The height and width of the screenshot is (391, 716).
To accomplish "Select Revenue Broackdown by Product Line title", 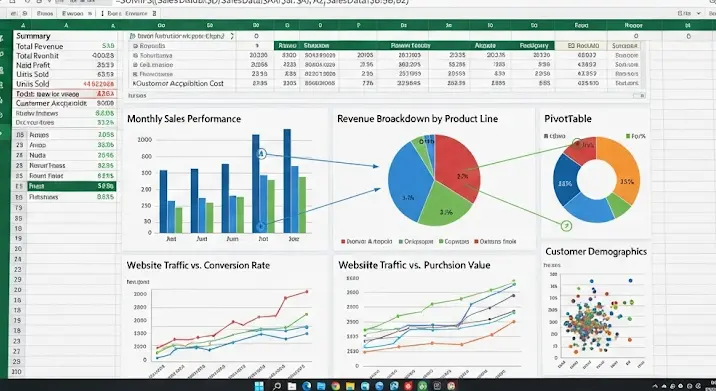I will click(x=417, y=119).
